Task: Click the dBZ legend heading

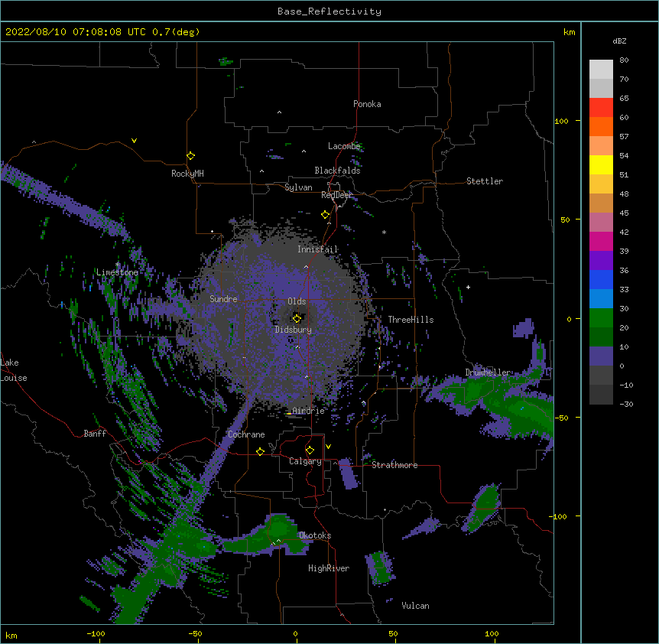Action: click(619, 41)
